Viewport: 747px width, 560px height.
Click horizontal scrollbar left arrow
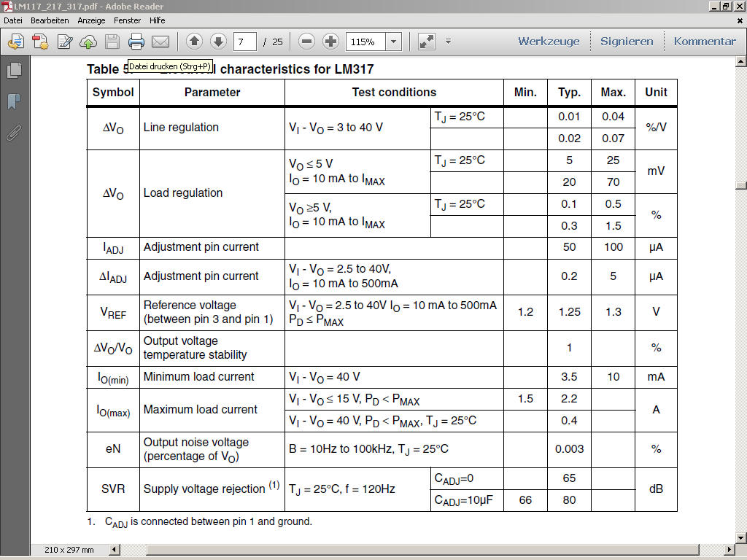115,550
